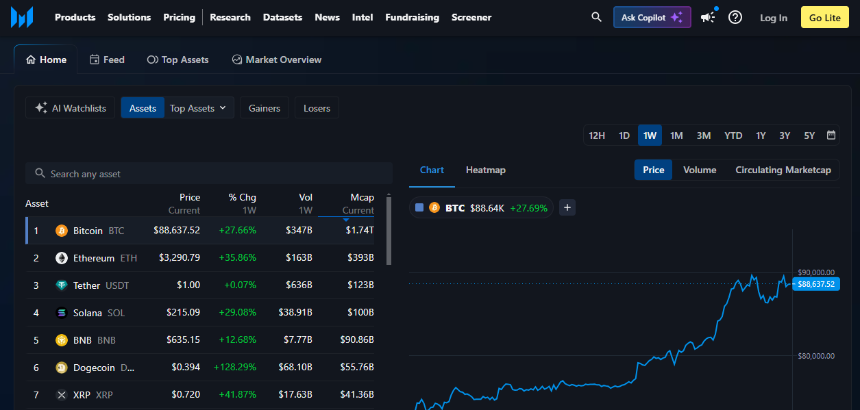Image resolution: width=860 pixels, height=410 pixels.
Task: Click the Ethereum coin icon
Action: (61, 258)
